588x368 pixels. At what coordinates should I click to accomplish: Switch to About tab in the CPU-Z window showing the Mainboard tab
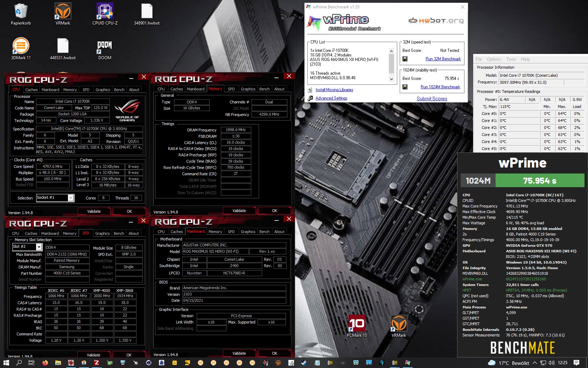click(x=279, y=232)
